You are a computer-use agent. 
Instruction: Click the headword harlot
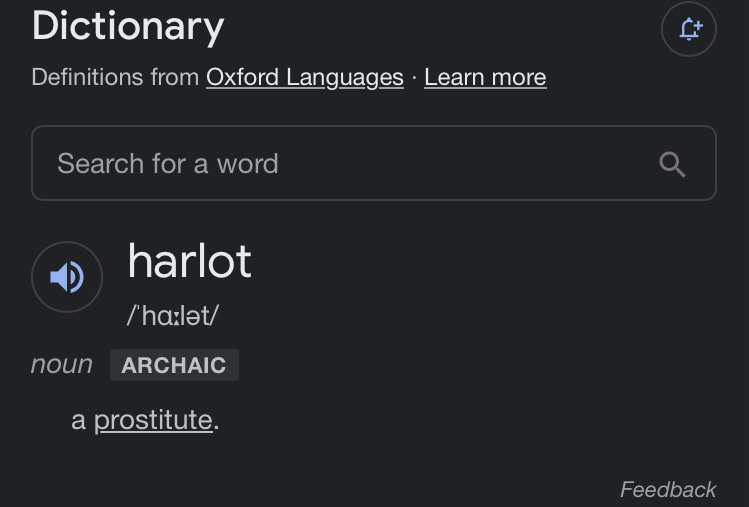click(190, 261)
